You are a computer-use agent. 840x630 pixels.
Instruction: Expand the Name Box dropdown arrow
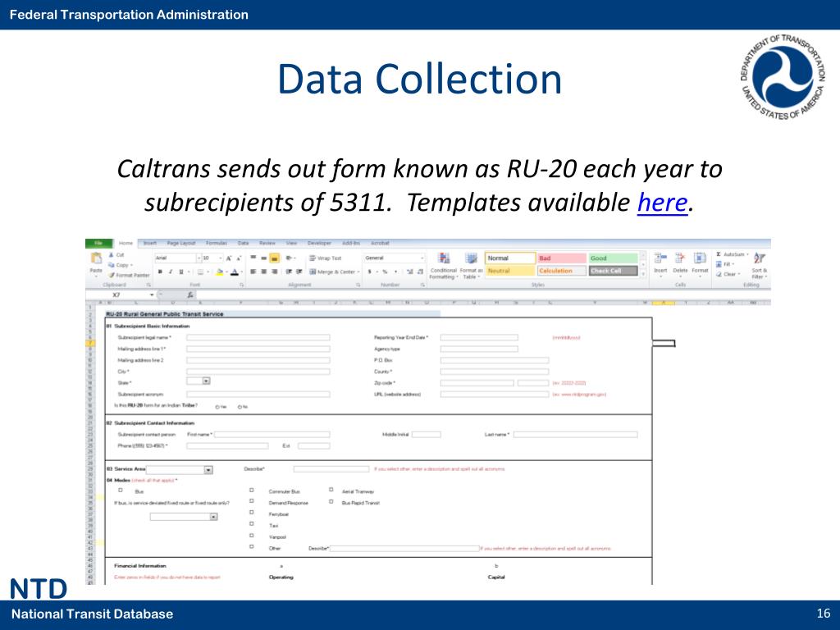(152, 294)
